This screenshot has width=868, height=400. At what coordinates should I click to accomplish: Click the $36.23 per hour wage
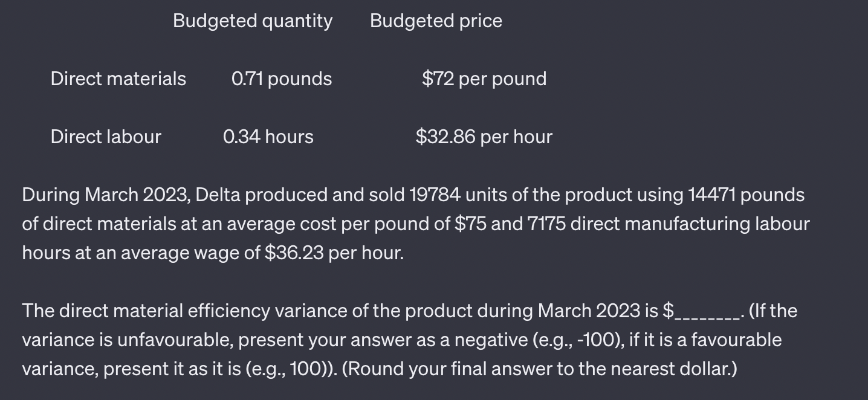click(334, 253)
